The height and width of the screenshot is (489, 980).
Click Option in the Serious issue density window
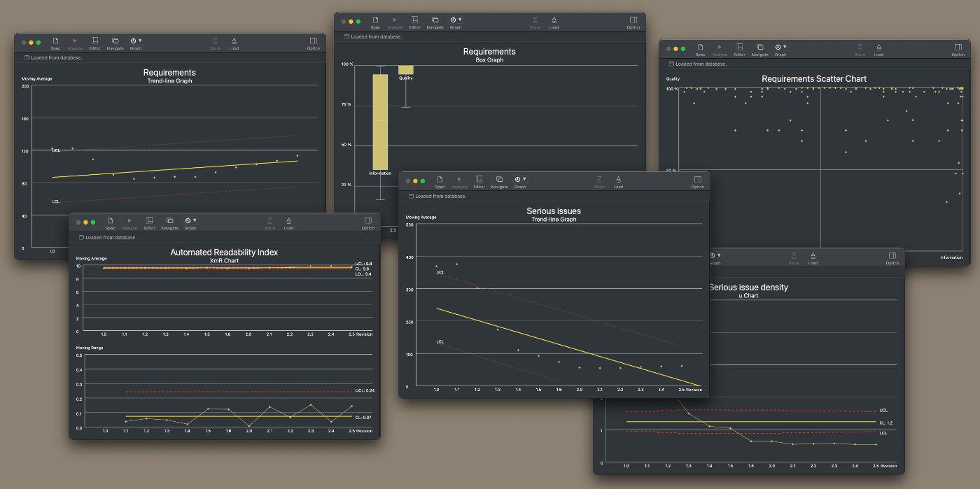click(x=892, y=258)
